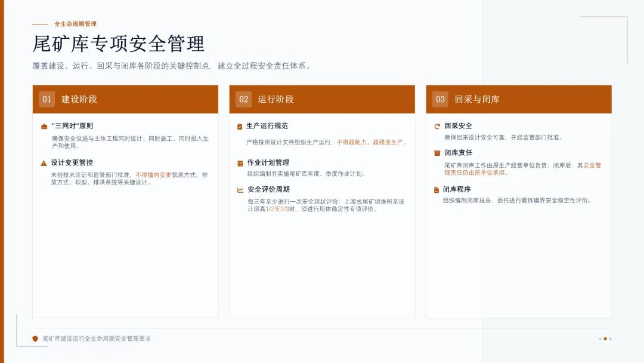Select the 02 number badge

243,100
